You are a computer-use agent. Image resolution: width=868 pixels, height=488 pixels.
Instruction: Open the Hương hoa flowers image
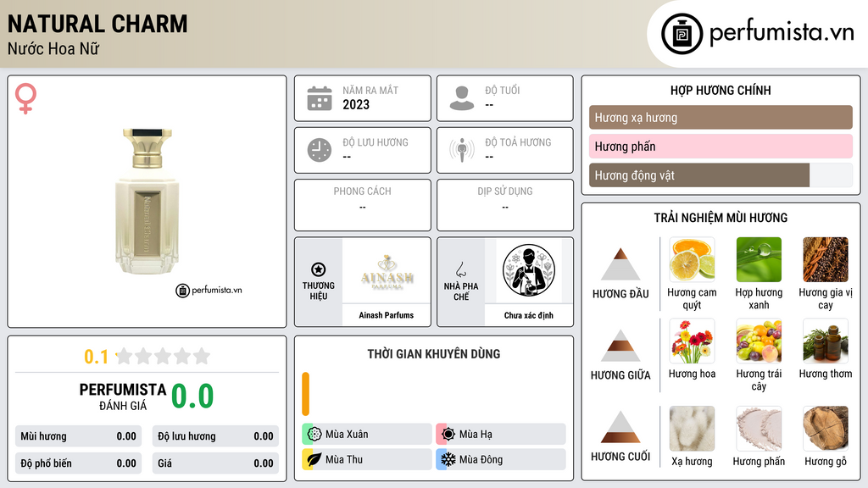692,341
